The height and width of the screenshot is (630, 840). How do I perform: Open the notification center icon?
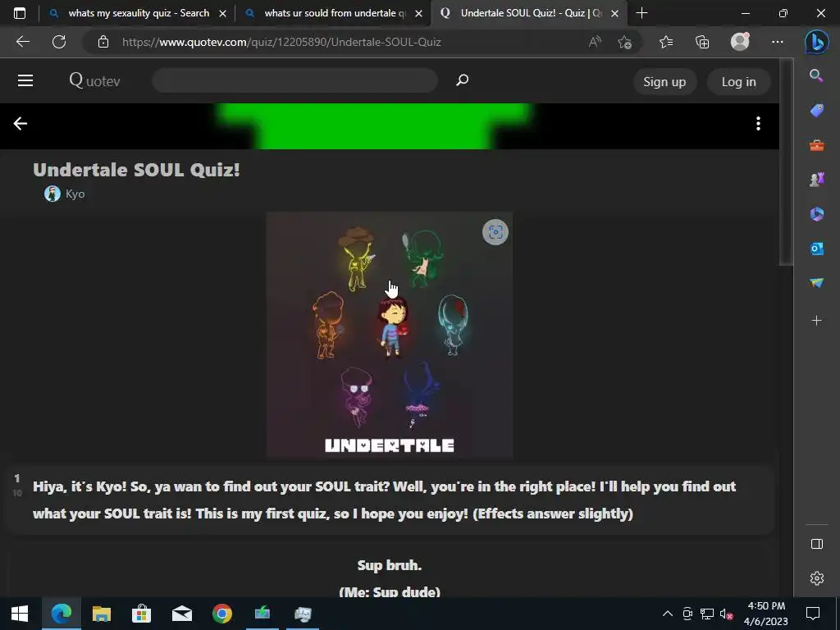pyautogui.click(x=813, y=614)
